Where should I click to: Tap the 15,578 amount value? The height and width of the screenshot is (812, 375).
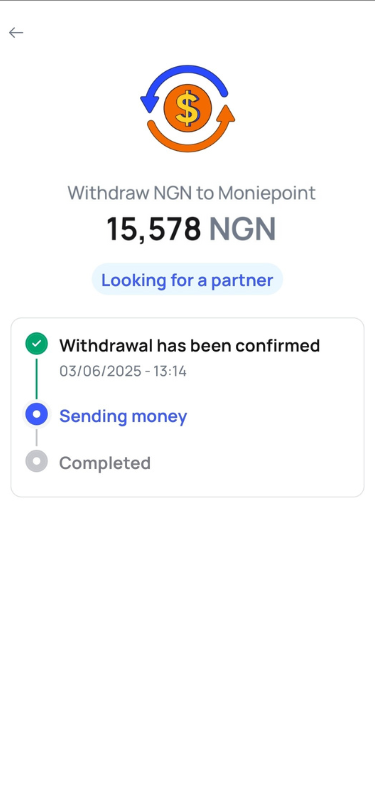[x=153, y=229]
